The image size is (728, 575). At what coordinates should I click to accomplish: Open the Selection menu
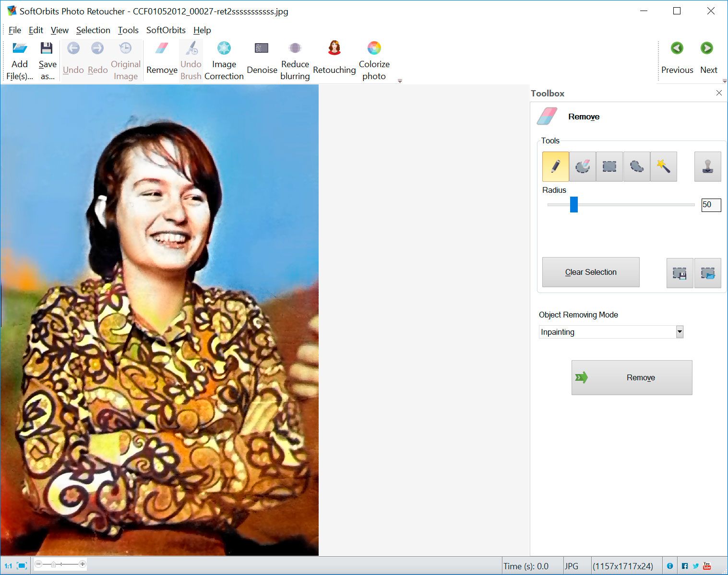[x=93, y=30]
